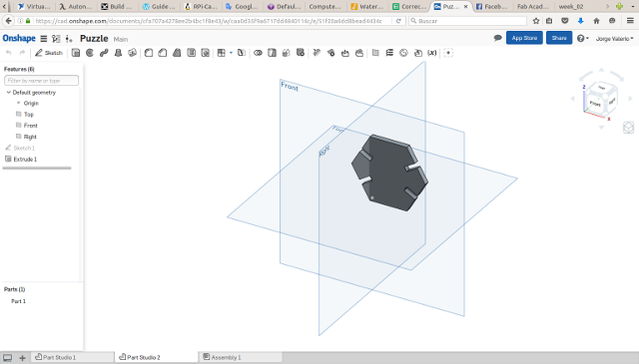639x364 pixels.
Task: Open the Jorge Valerio user menu
Action: [615, 39]
